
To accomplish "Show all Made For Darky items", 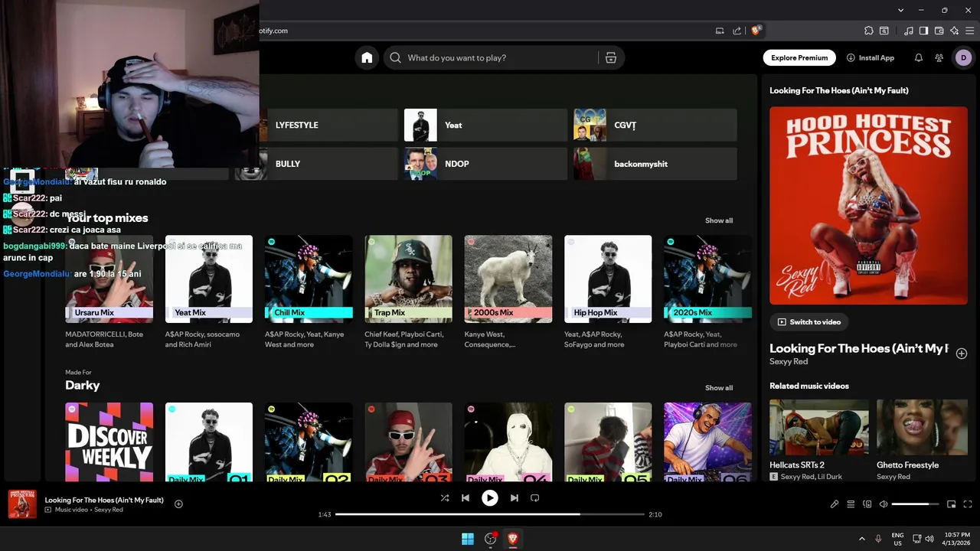I will click(719, 388).
